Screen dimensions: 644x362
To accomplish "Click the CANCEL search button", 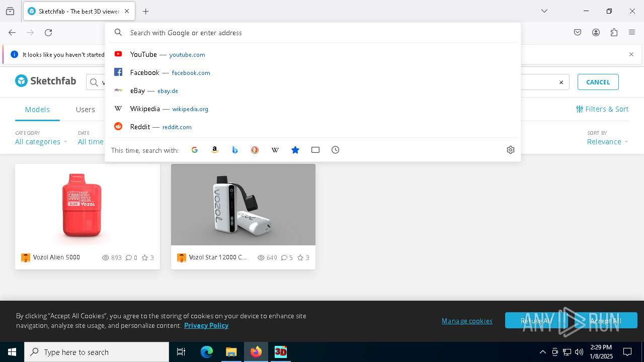I will pyautogui.click(x=598, y=82).
